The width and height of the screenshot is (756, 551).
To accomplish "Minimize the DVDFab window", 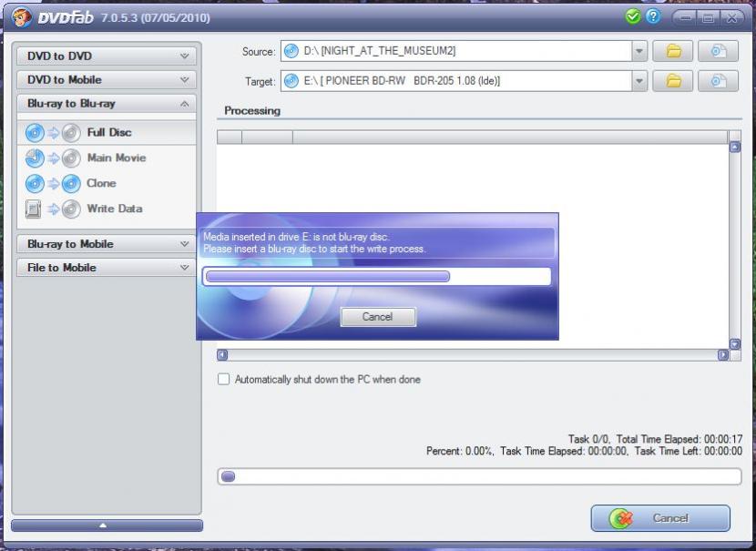I will click(685, 18).
